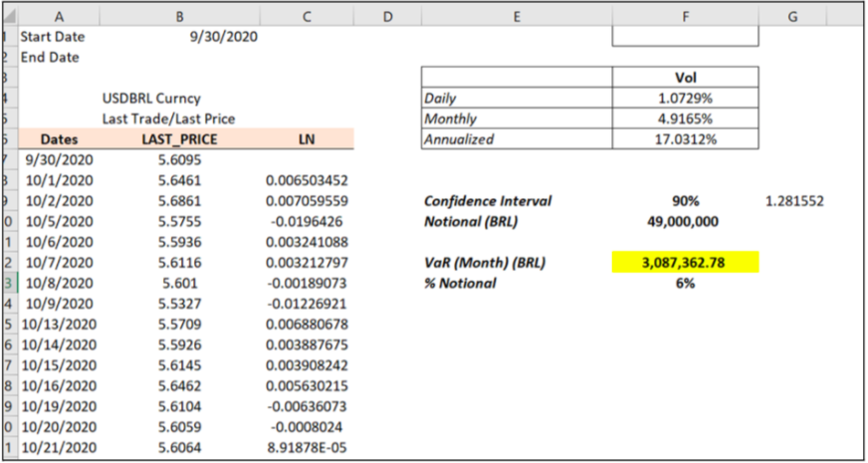
Task: Select the 90% confidence cell
Action: 685,201
